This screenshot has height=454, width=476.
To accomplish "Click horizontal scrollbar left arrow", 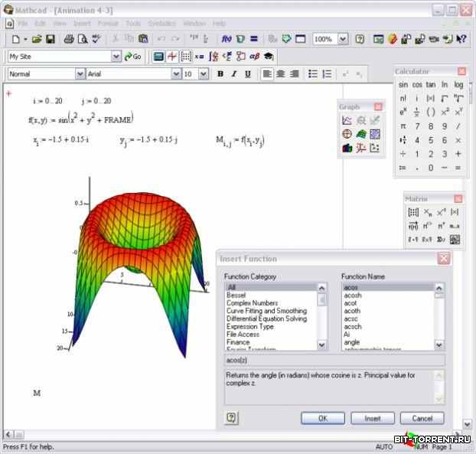I will click(x=8, y=435).
